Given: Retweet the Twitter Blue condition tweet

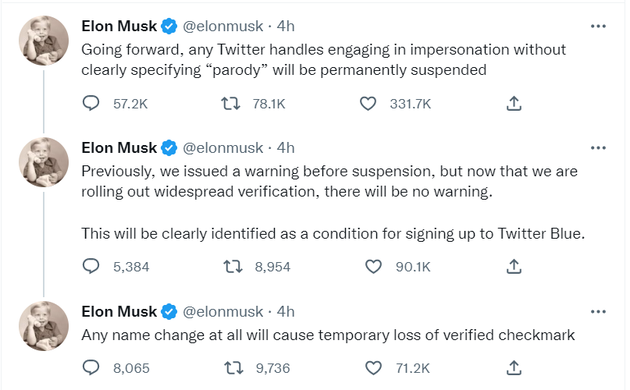Looking at the screenshot, I should [x=233, y=266].
